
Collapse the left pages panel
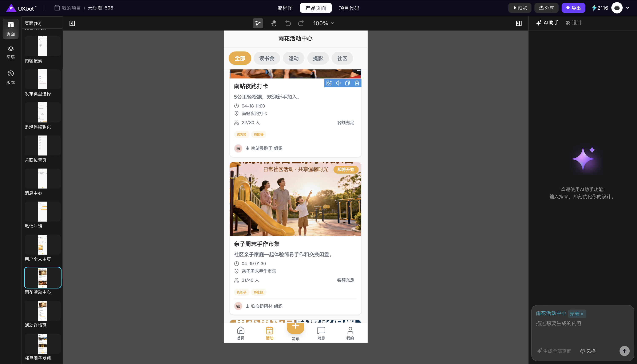[72, 23]
